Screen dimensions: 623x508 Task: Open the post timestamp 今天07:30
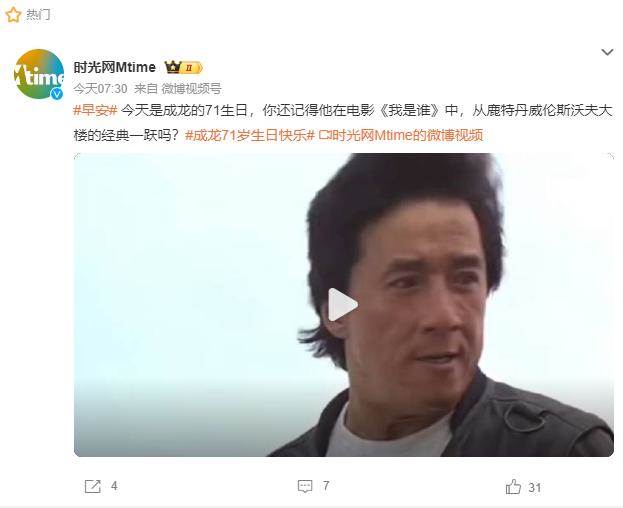point(100,88)
